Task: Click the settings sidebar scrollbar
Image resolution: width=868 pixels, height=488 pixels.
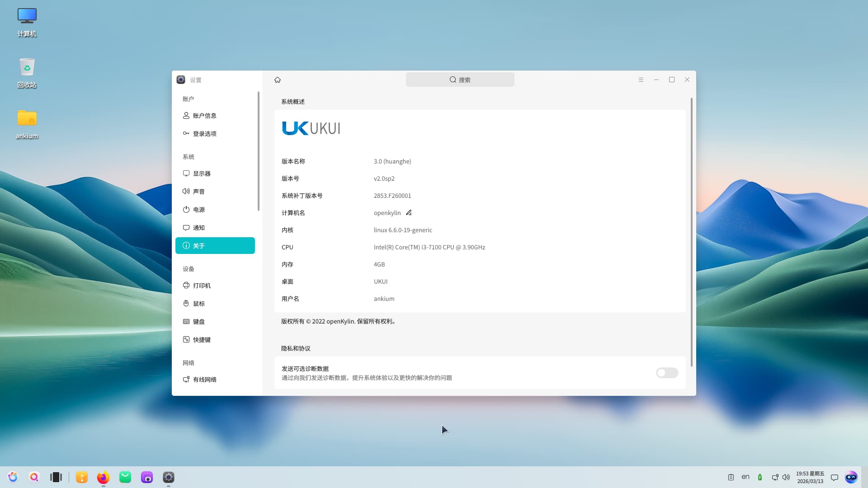Action: pos(259,151)
